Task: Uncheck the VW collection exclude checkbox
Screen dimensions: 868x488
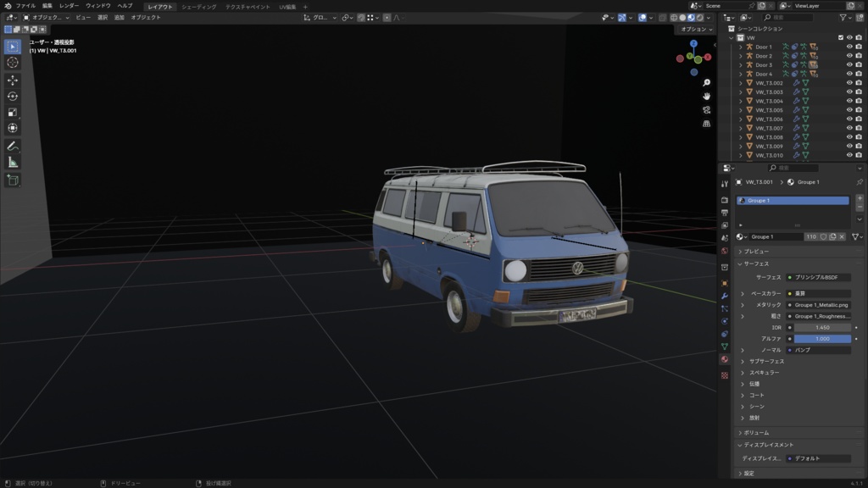Action: (840, 37)
